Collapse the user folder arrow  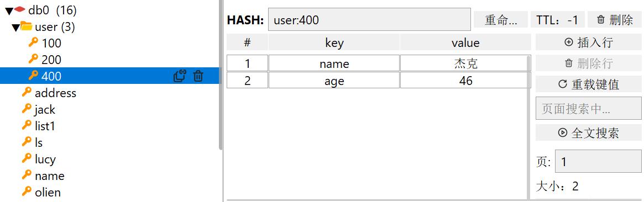pyautogui.click(x=15, y=28)
